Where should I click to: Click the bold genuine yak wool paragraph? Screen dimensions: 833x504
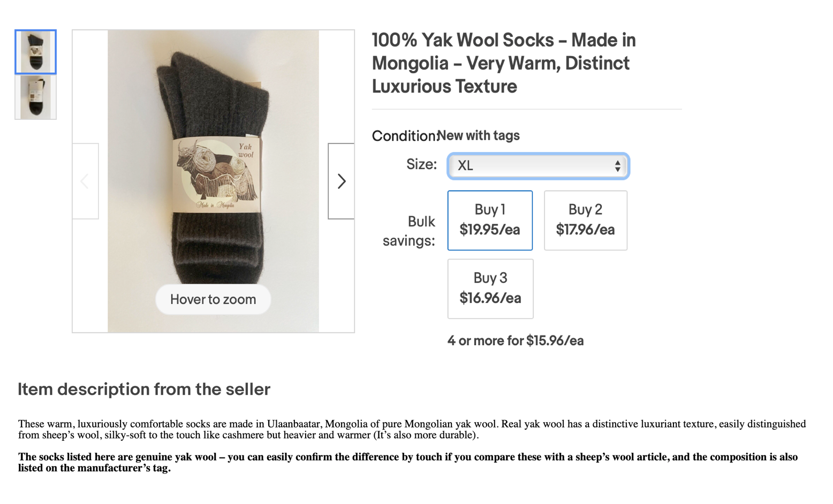pos(407,462)
